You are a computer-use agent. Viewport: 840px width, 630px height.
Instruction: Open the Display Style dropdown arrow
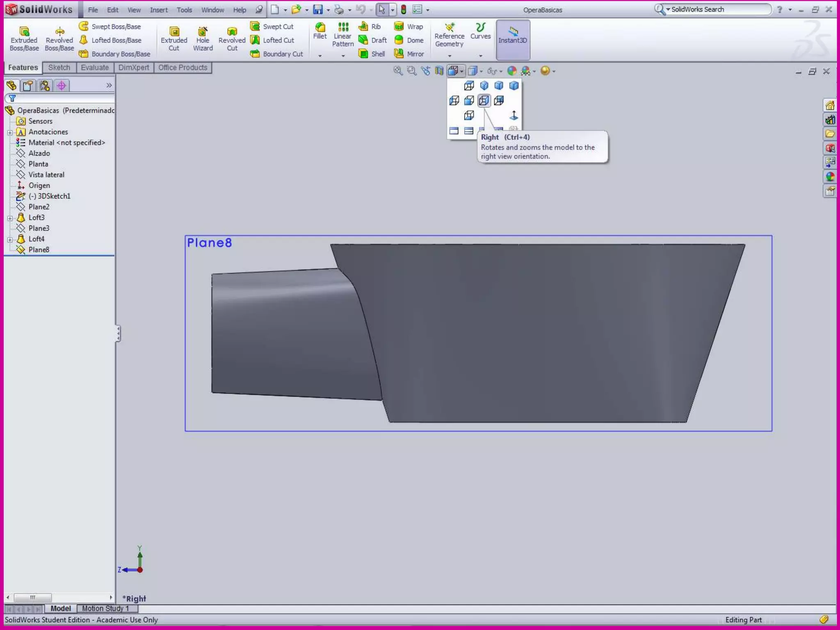[481, 71]
